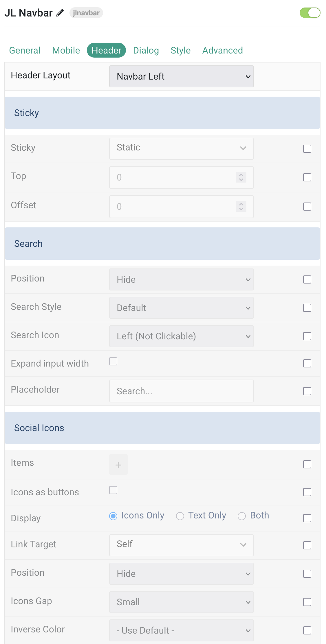Click the Sticky section header
Viewport: 326px width, 644px height.
(162, 113)
